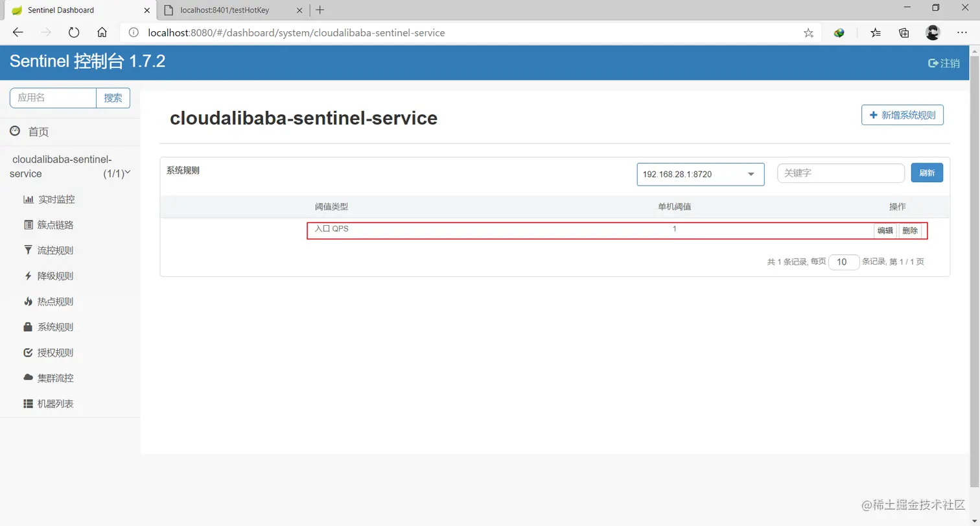Go back with the browser back arrow

(17, 32)
